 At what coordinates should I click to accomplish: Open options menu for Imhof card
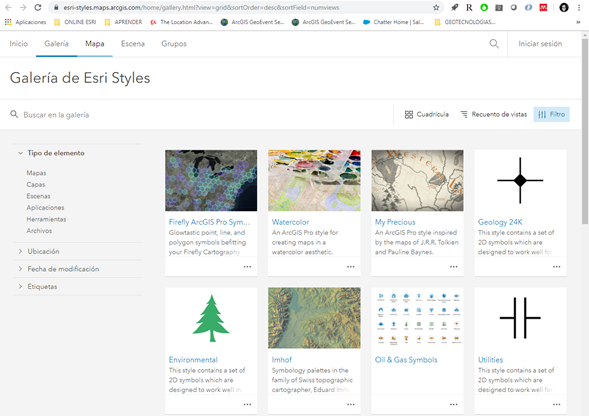click(x=350, y=404)
